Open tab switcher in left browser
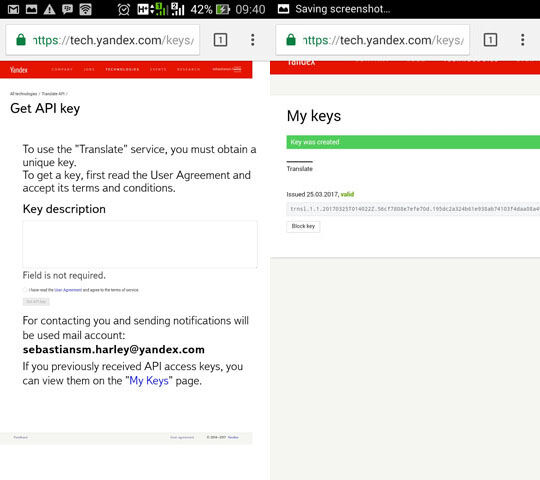 coord(220,40)
